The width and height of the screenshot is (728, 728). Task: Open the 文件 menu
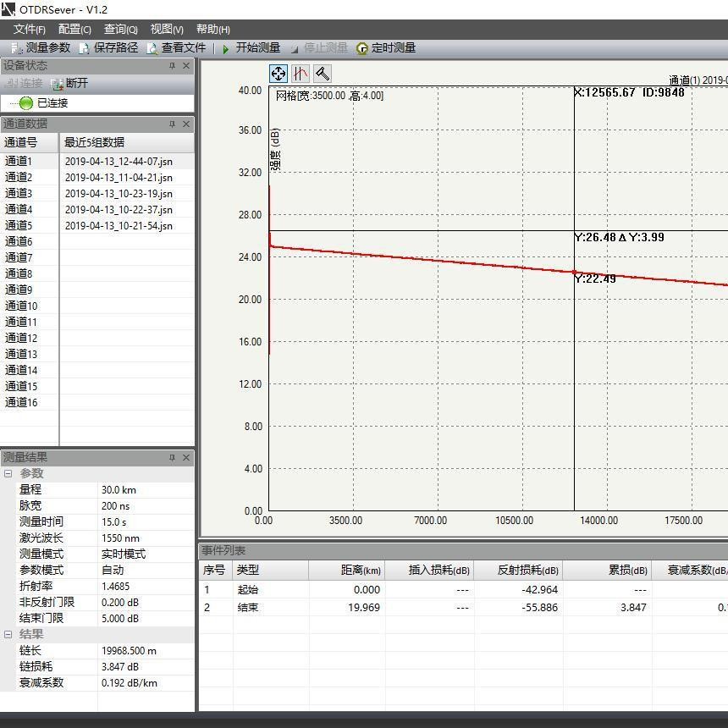[x=29, y=30]
